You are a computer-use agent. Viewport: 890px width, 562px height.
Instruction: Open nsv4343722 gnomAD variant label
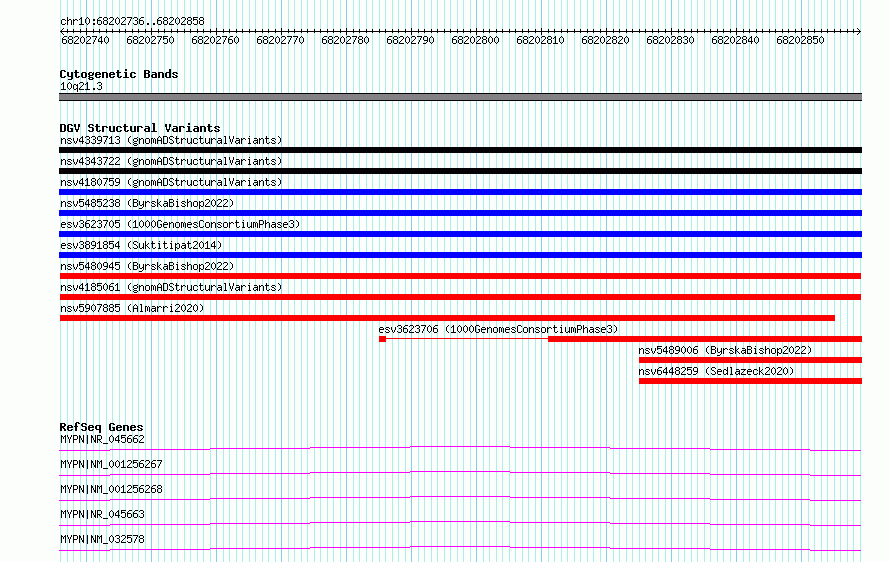(x=171, y=161)
